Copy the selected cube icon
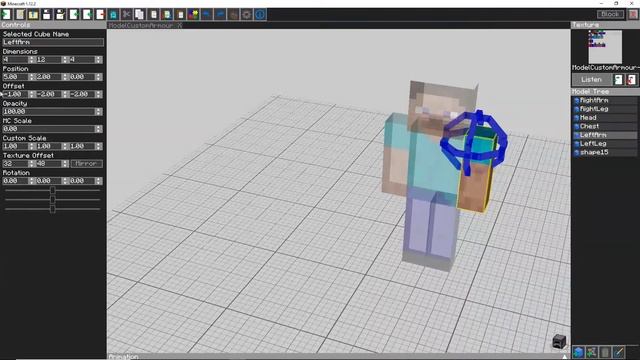The height and width of the screenshot is (360, 640). 140,15
